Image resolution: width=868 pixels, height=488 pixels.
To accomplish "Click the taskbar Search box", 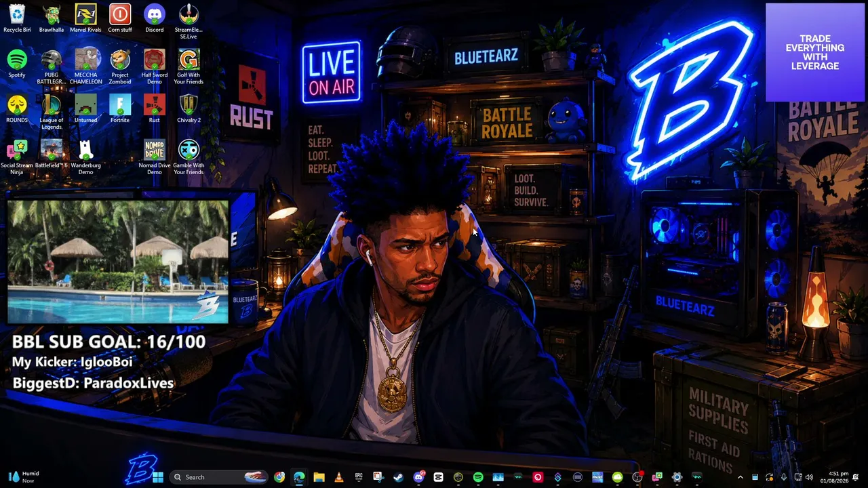I will [218, 477].
